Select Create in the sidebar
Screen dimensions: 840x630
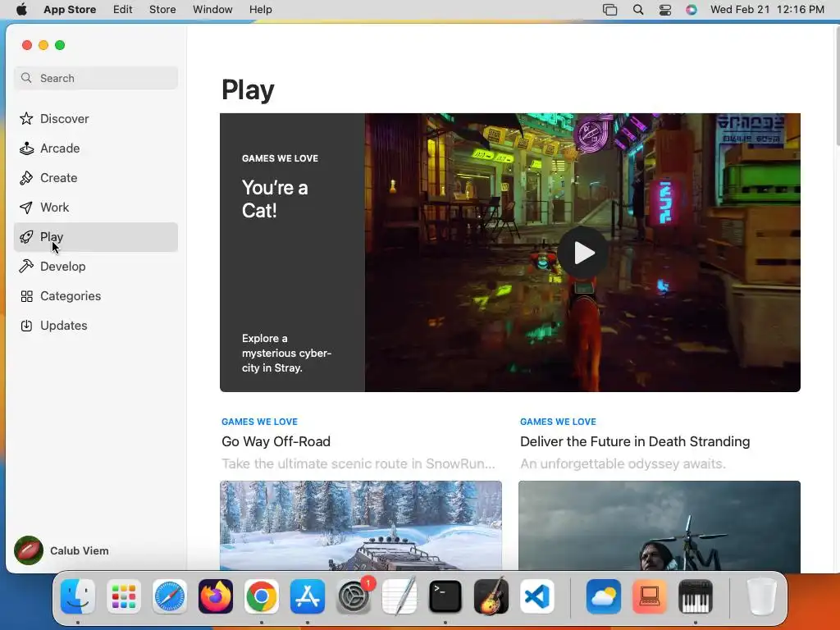click(96, 178)
